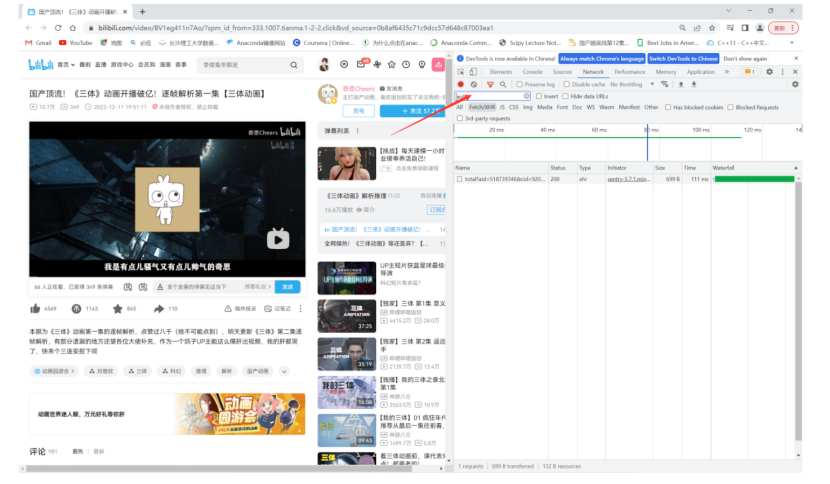
Task: Toggle the device toolbar icon
Action: click(473, 71)
